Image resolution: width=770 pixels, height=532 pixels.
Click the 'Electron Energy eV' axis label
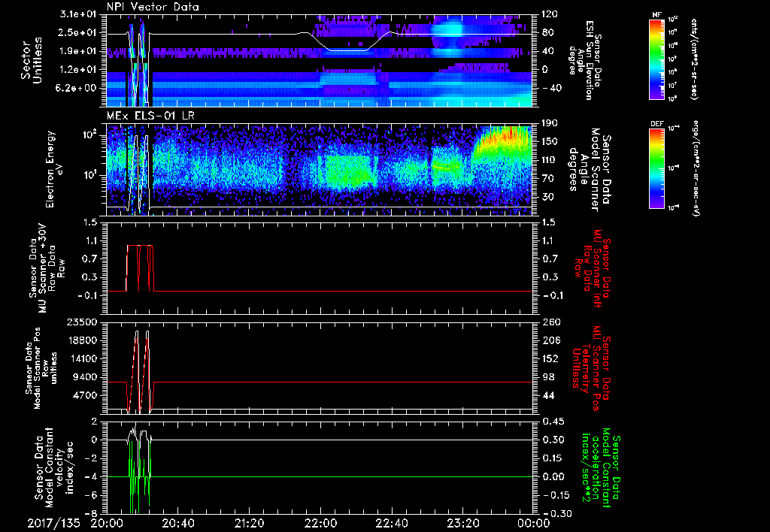pos(56,169)
